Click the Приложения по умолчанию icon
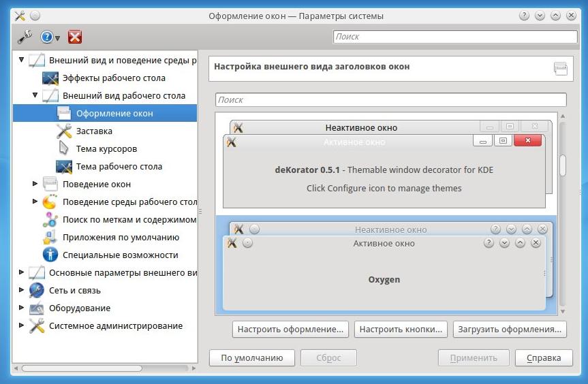Screen dimensions: 588x384 (x=50, y=237)
